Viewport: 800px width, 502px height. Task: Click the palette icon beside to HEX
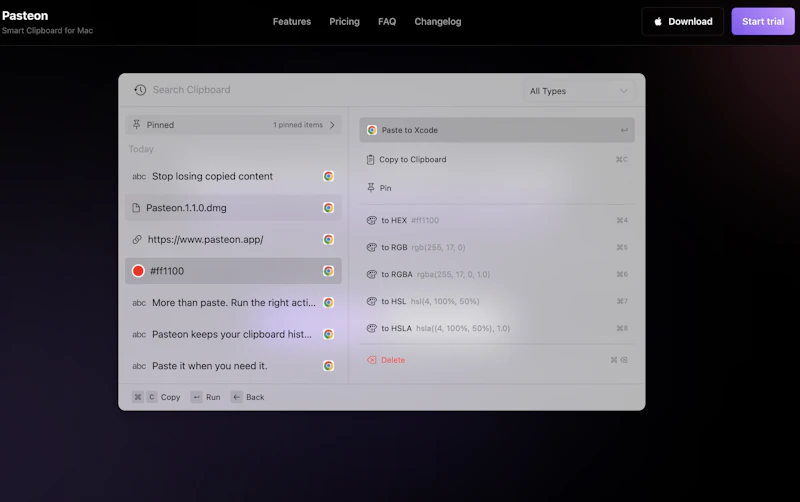coord(371,220)
